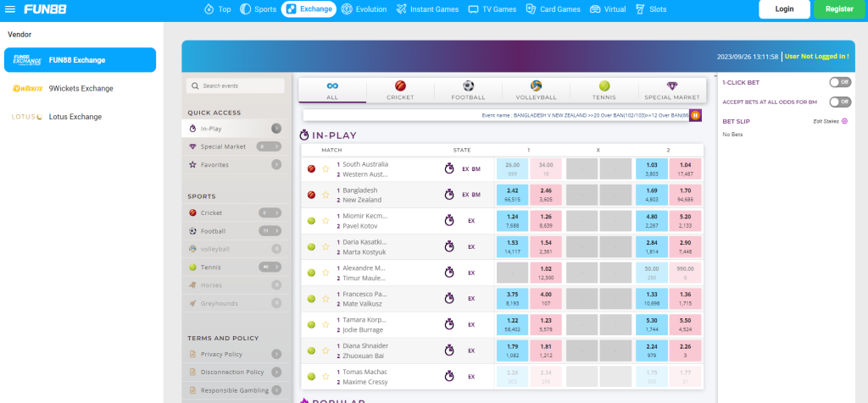Switch to the SPECIAL MARKET tab

[x=672, y=90]
